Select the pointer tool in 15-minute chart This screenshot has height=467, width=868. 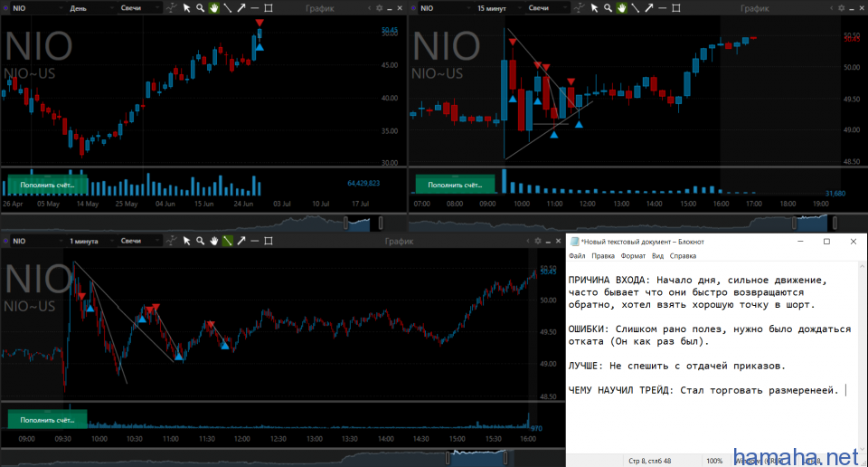click(x=594, y=8)
